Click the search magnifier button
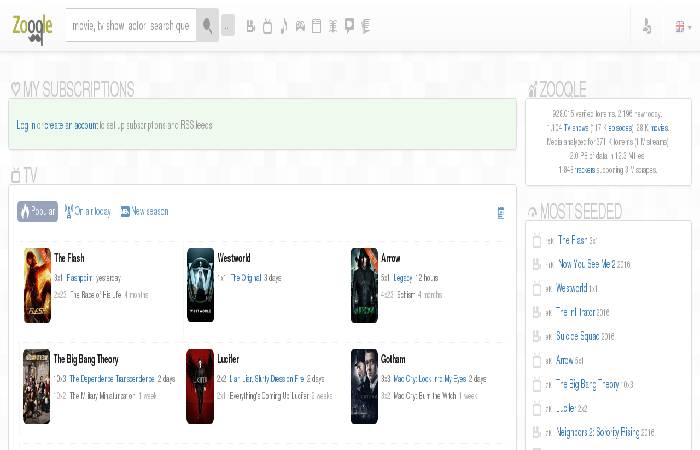 point(208,26)
